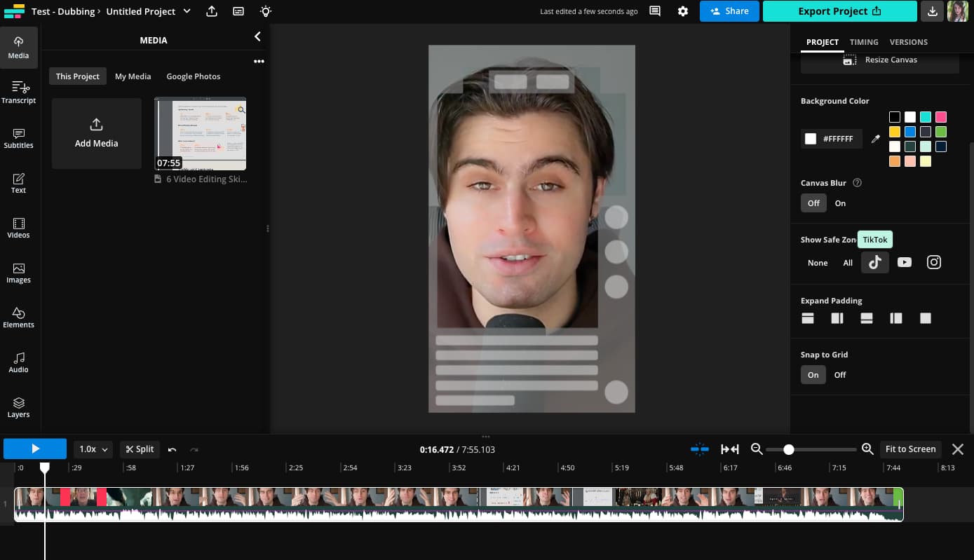
Task: Select the YouTube safe zone icon
Action: [904, 262]
